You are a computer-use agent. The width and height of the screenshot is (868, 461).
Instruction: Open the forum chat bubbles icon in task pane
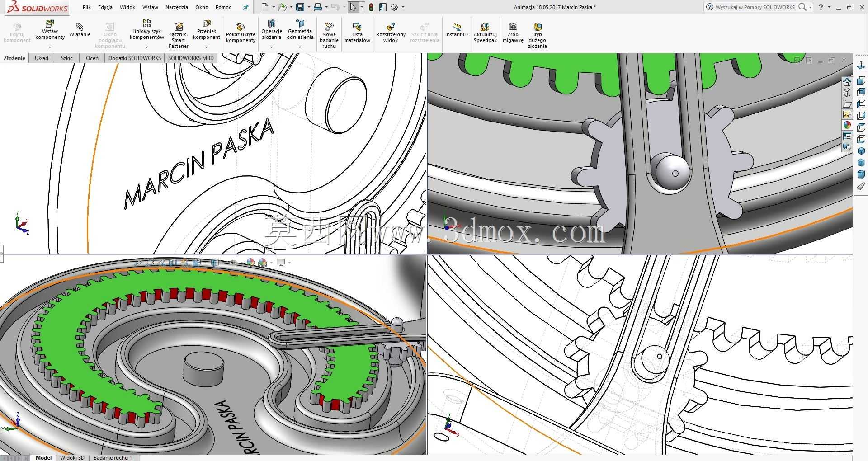click(x=847, y=147)
